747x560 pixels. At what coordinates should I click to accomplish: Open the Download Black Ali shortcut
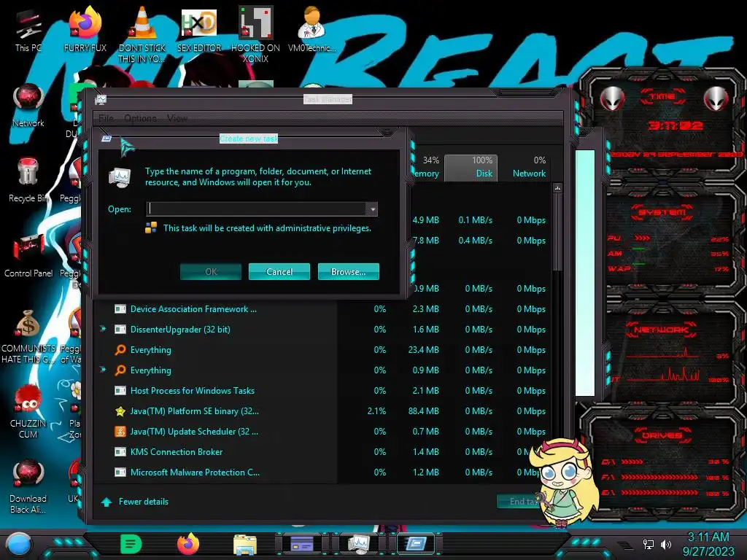pos(28,486)
